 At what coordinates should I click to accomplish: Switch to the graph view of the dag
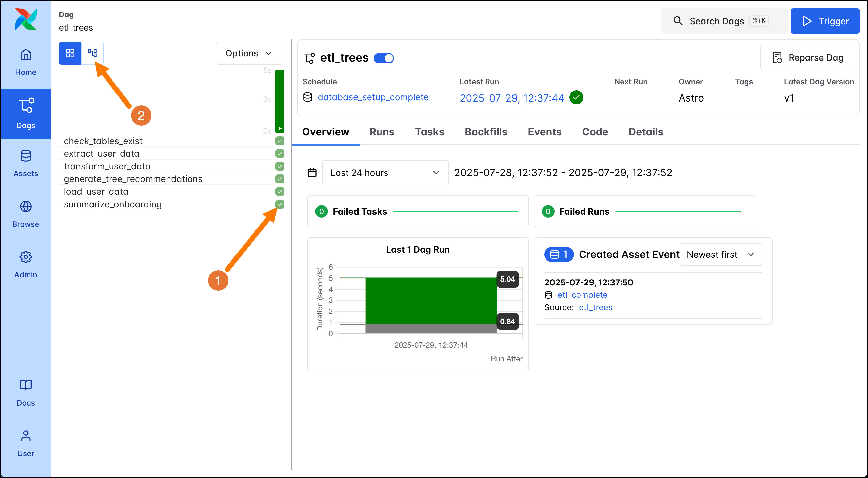click(92, 53)
